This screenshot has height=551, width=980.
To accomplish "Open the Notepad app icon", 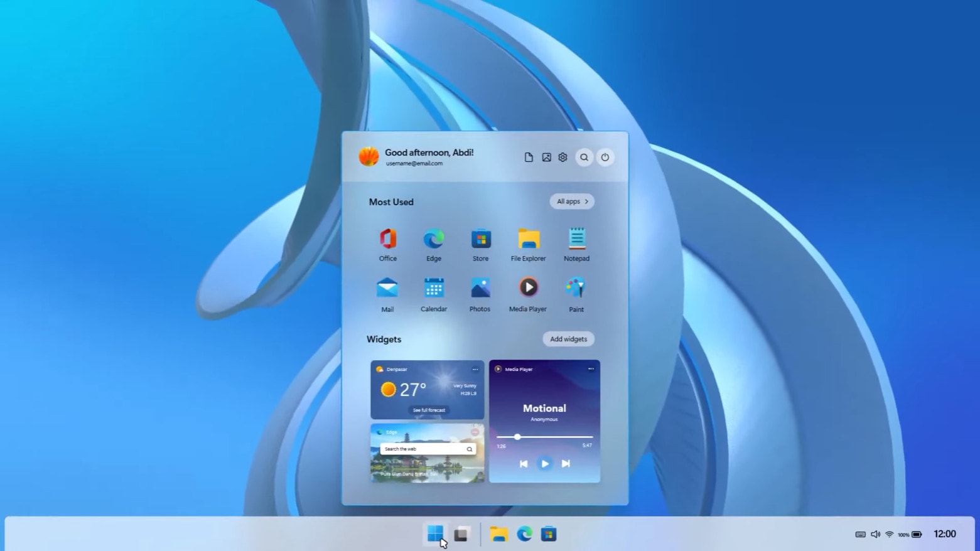I will click(576, 240).
